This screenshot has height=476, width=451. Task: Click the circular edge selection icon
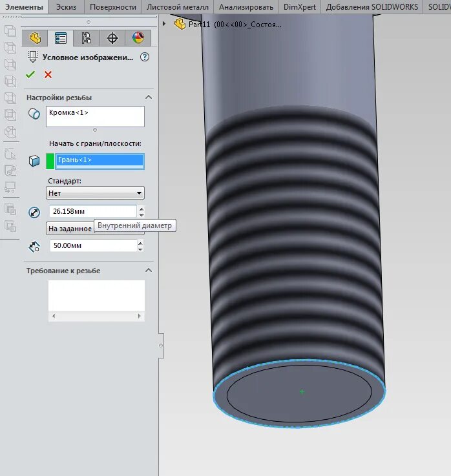pos(34,114)
